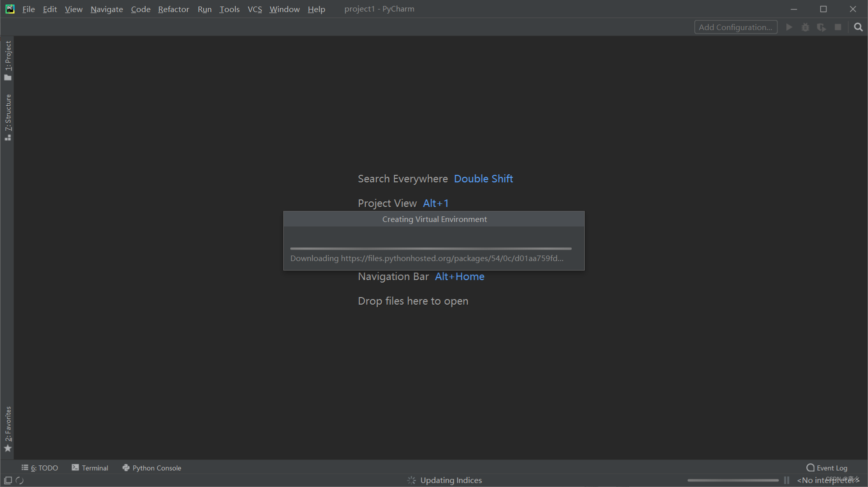Screen dimensions: 868x487
Task: Toggle tool window bars icon bottom-left
Action: (8, 480)
